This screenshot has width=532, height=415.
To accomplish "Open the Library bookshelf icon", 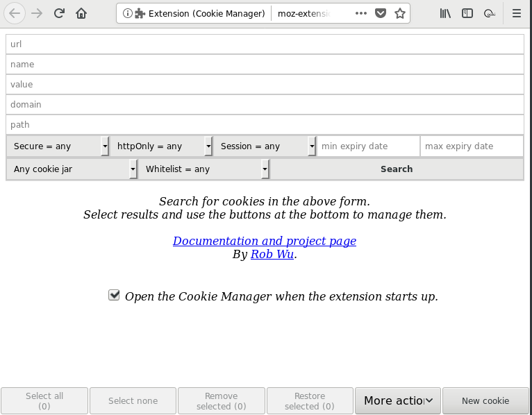I will [445, 14].
